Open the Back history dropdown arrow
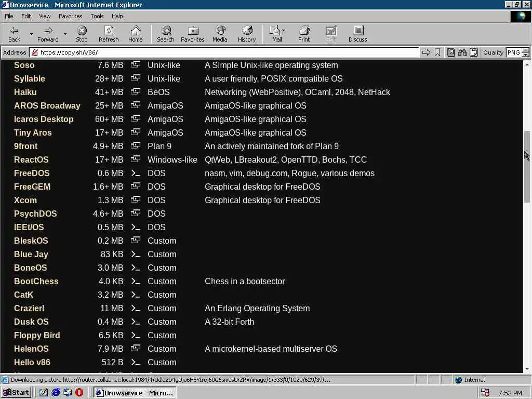Image resolution: width=532 pixels, height=399 pixels. pyautogui.click(x=31, y=34)
